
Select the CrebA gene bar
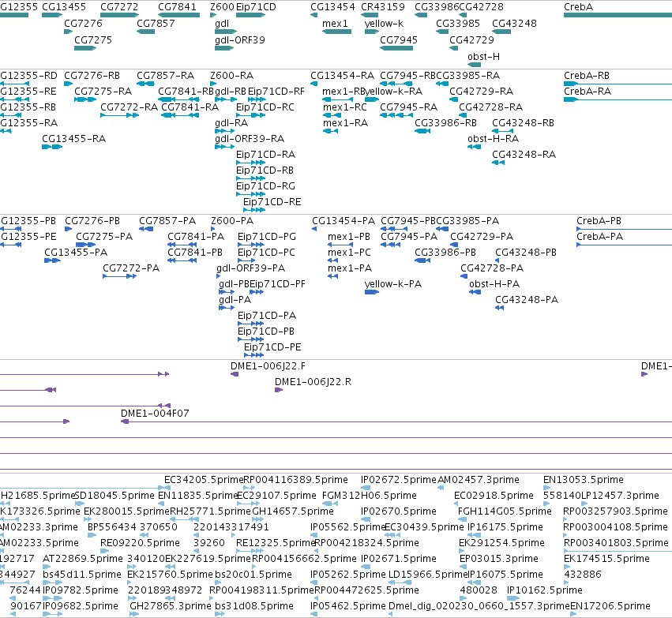pyautogui.click(x=618, y=15)
